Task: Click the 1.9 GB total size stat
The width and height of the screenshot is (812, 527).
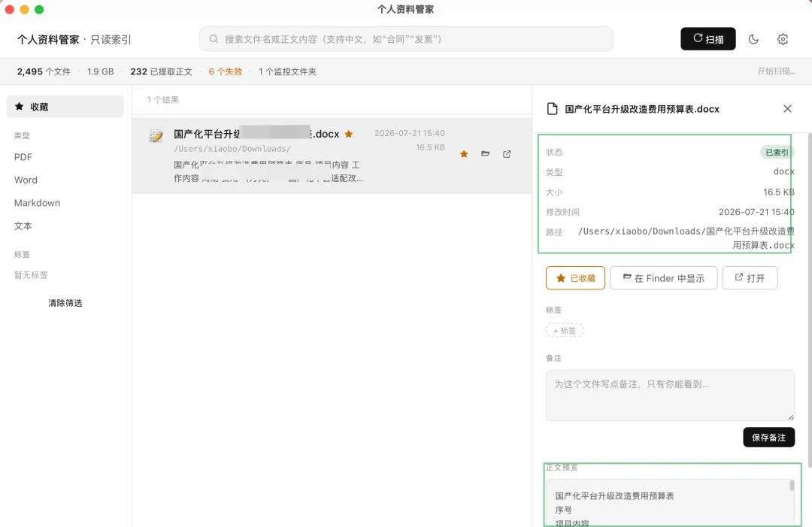Action: pyautogui.click(x=101, y=71)
